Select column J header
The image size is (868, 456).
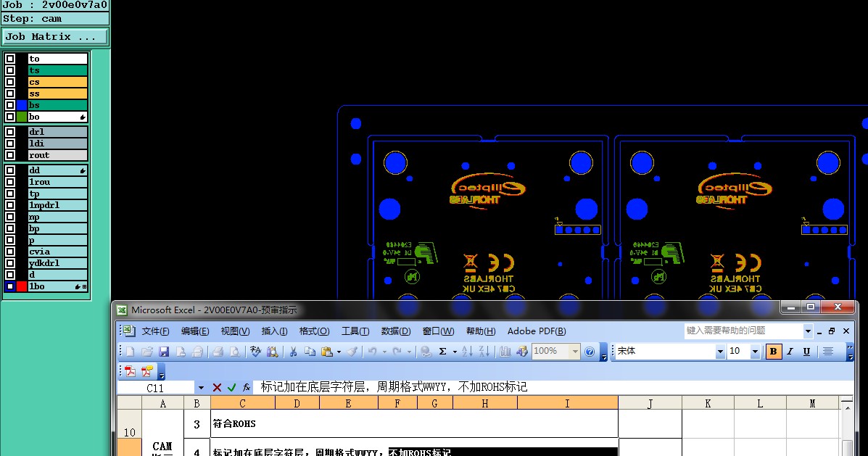tap(650, 403)
